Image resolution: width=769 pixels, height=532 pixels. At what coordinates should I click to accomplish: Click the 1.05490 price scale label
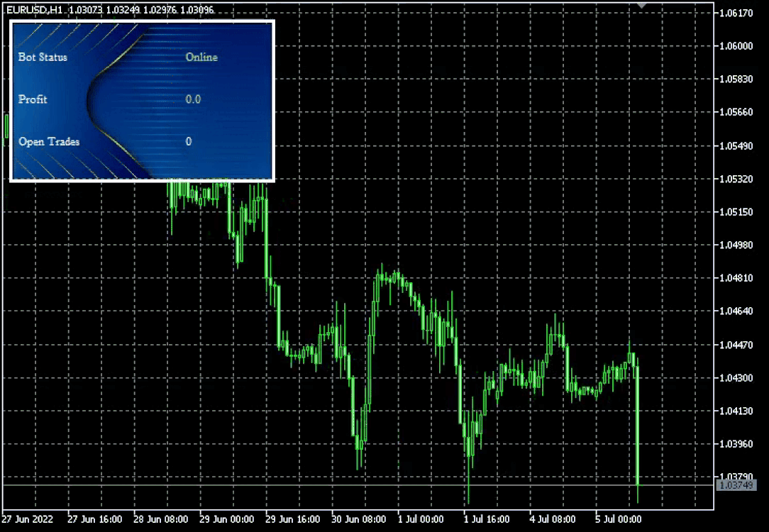click(x=736, y=145)
